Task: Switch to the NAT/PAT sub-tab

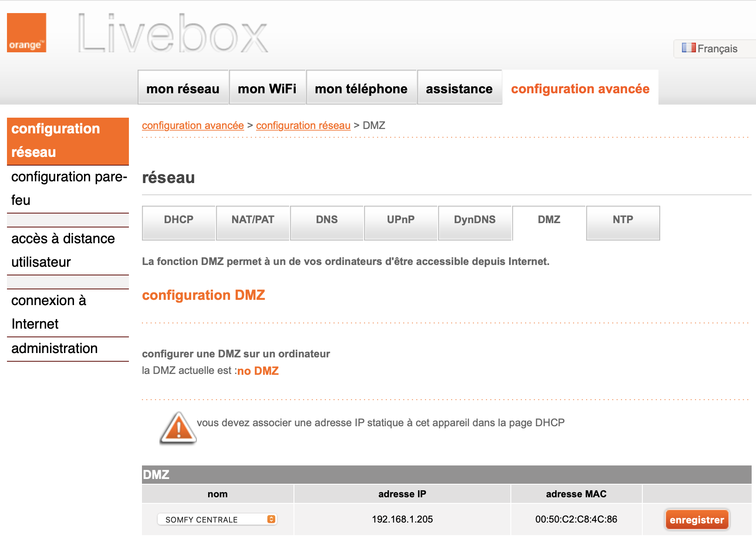Action: pyautogui.click(x=253, y=223)
